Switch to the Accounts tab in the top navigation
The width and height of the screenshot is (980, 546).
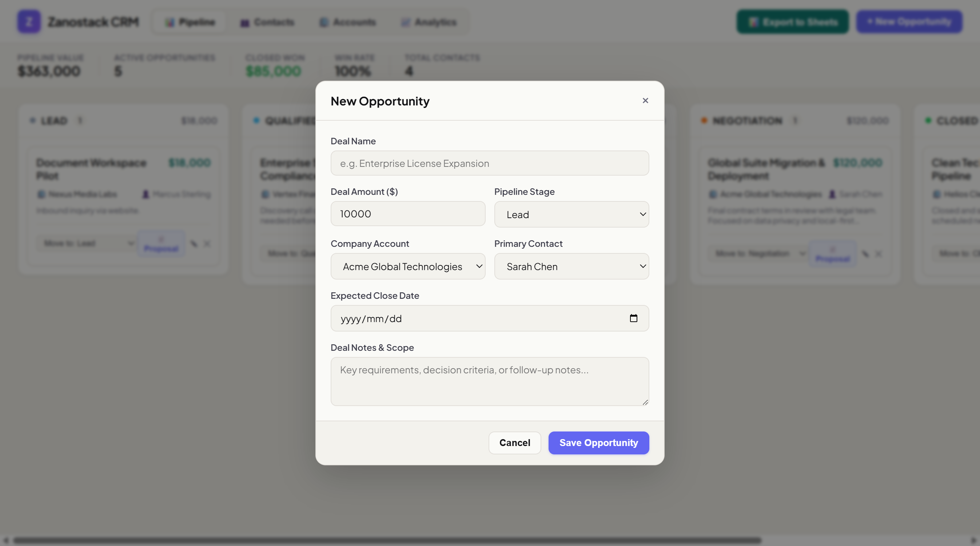click(348, 23)
